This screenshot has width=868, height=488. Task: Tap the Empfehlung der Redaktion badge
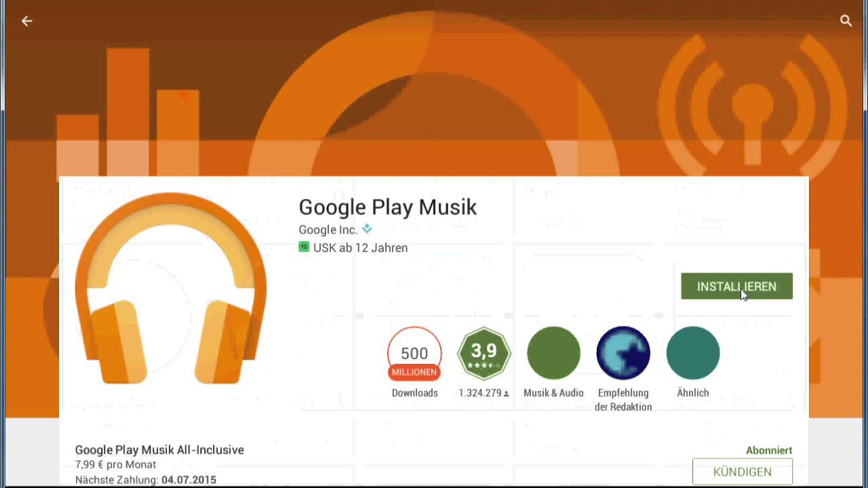623,353
